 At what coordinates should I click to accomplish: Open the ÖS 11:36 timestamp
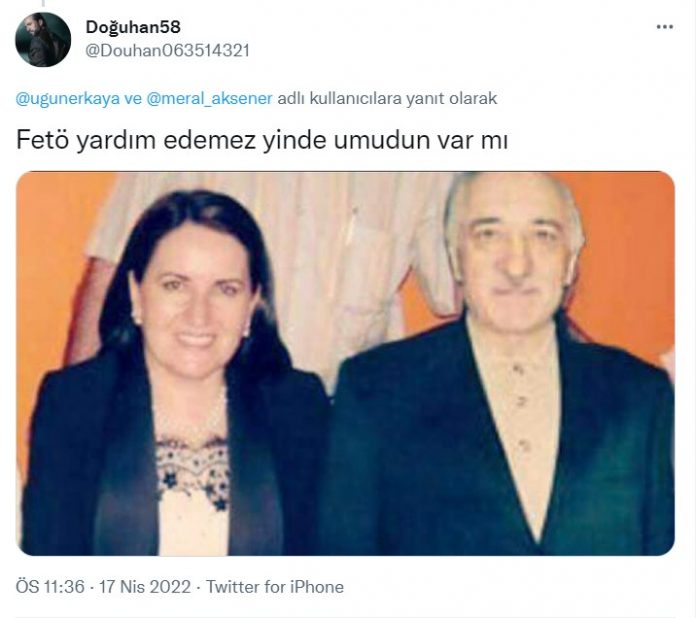click(50, 587)
